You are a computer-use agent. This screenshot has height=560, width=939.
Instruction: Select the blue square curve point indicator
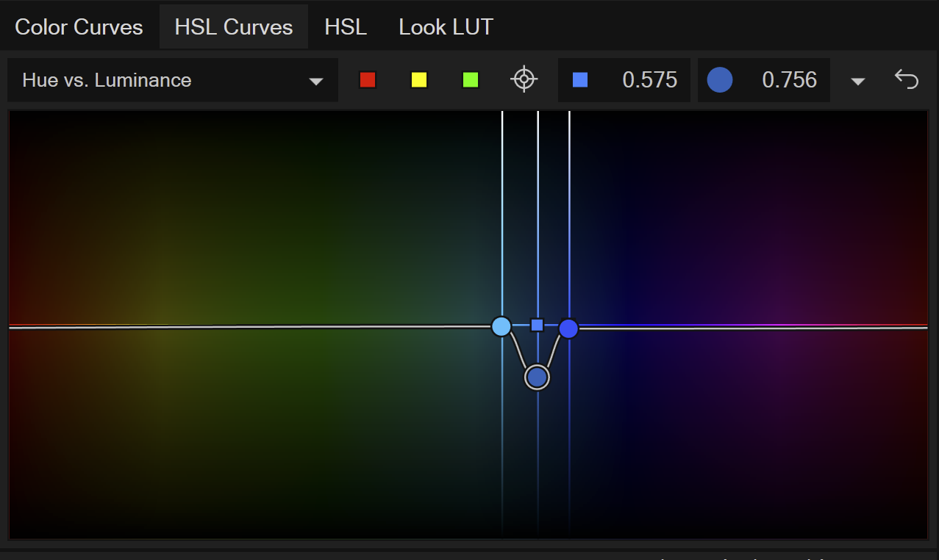(579, 79)
